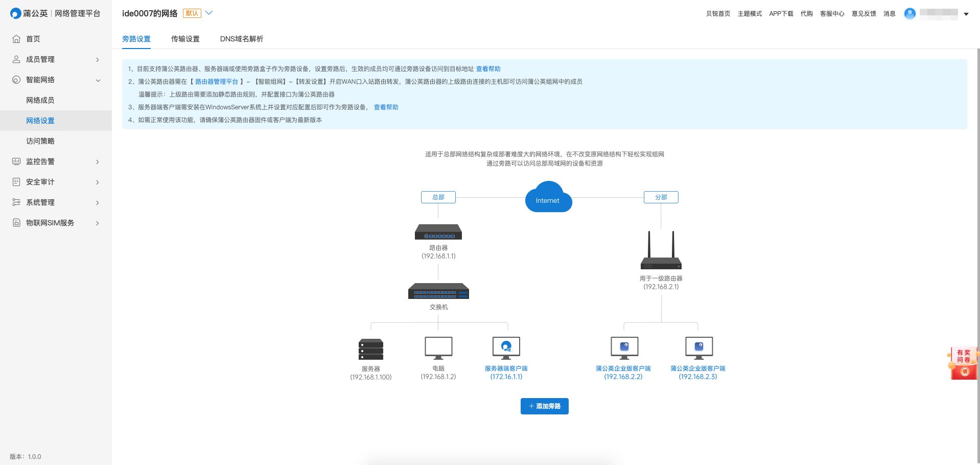Click the 监控告警 monitor icon in sidebar

click(16, 161)
